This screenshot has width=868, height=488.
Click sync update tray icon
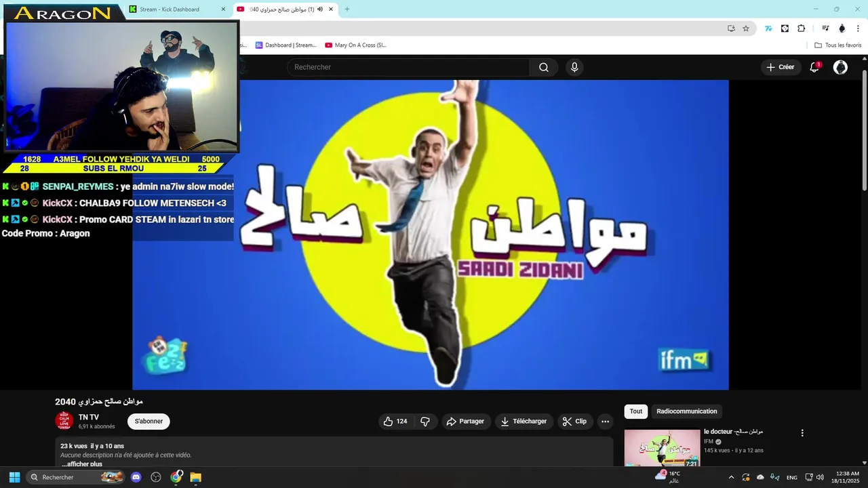745,477
